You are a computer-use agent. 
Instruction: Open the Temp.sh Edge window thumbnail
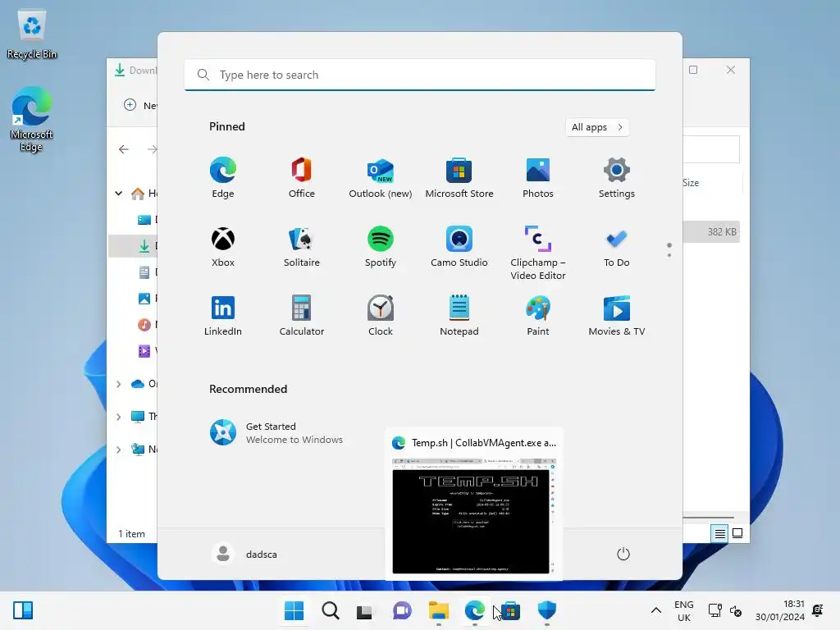pos(473,504)
